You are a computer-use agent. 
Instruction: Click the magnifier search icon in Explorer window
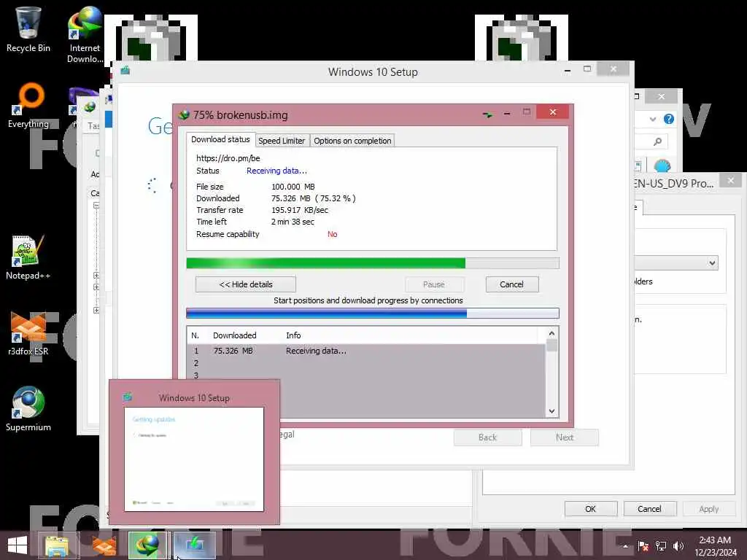pos(657,141)
